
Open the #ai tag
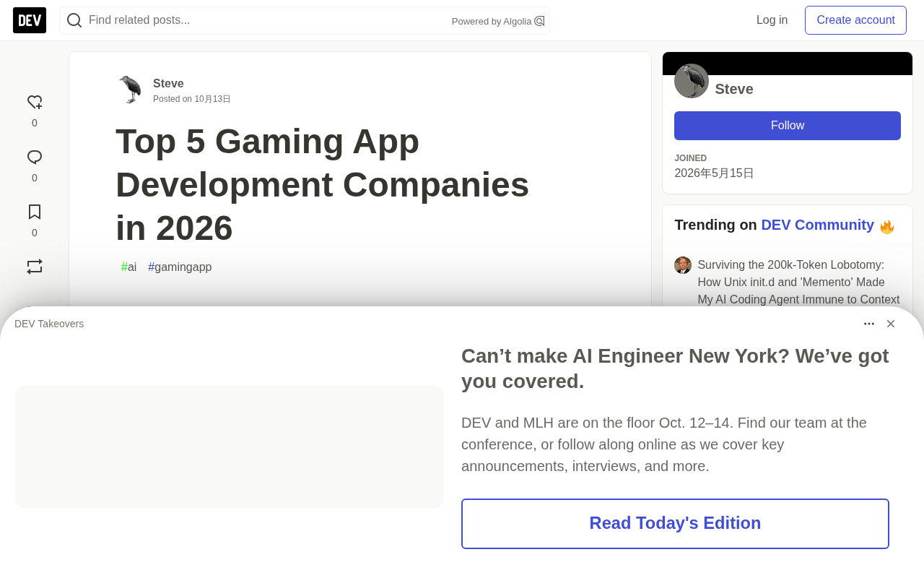(128, 267)
